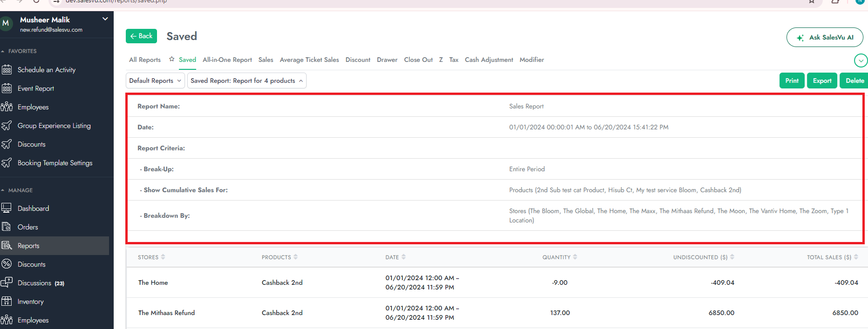Viewport: 868px width, 329px height.
Task: Switch to the Saved tab
Action: (187, 60)
